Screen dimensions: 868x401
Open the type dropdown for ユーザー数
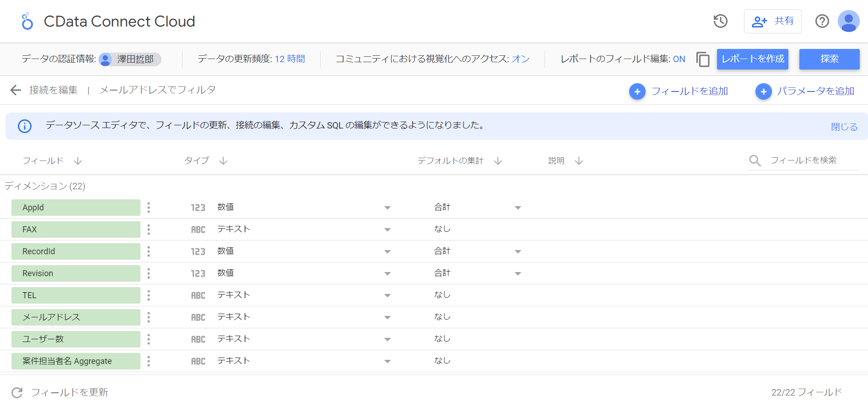coord(388,340)
